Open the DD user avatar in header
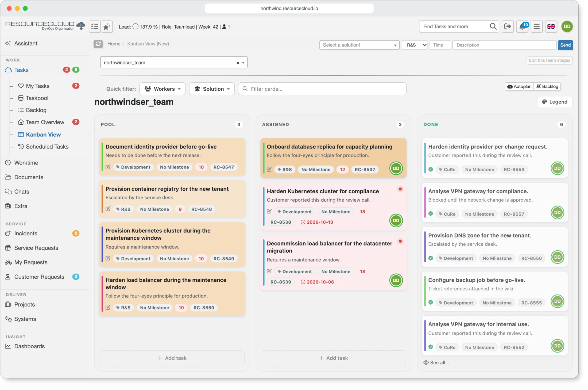The image size is (588, 390). coord(567,26)
